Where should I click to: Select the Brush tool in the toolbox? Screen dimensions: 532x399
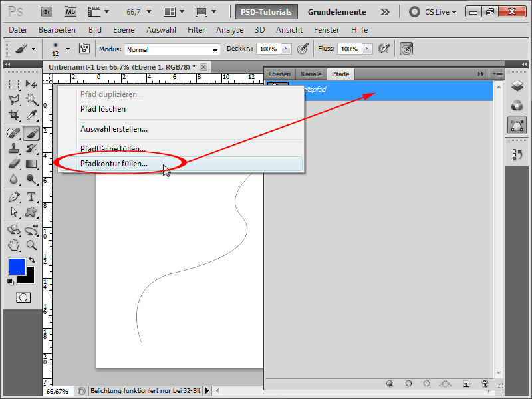click(31, 133)
